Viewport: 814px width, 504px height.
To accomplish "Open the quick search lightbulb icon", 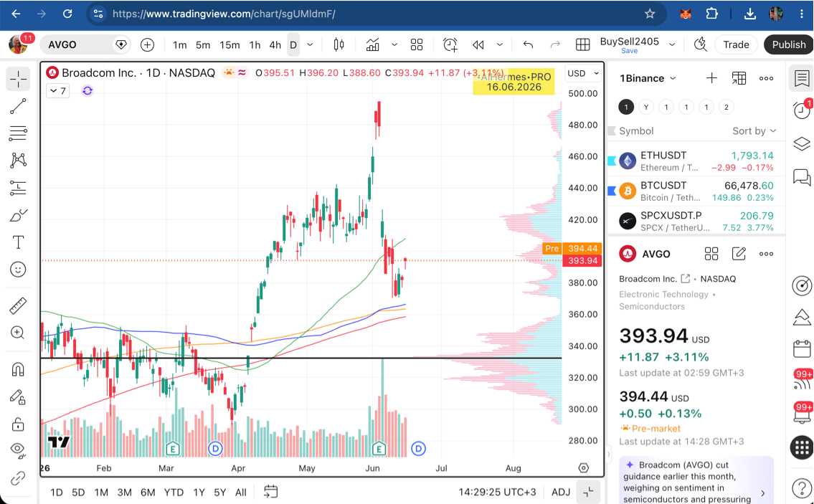I will coord(700,44).
